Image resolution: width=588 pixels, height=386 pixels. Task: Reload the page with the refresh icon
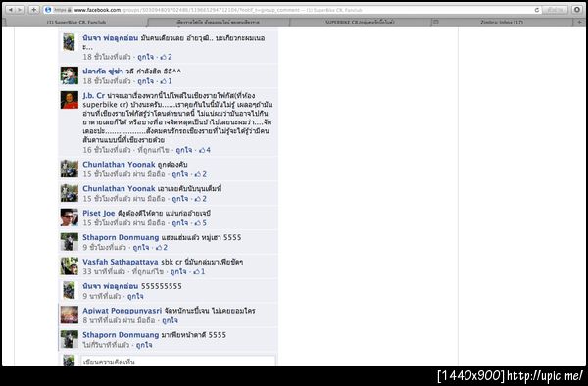pos(537,10)
